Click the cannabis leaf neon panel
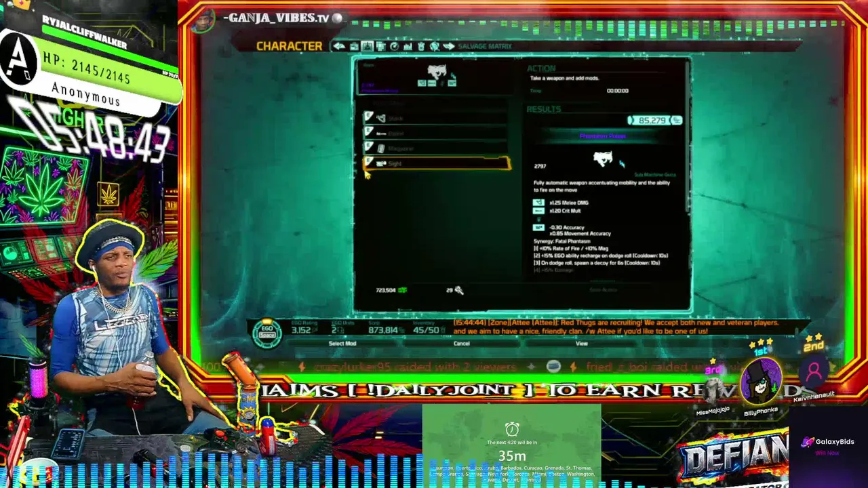Viewport: 868px width, 488px height. click(43, 186)
